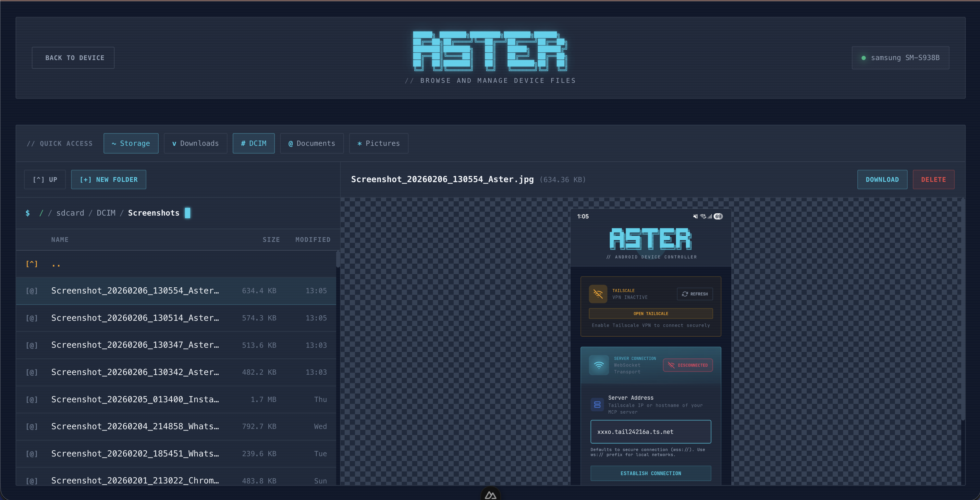Download the selected screenshot file
This screenshot has height=500, width=980.
(x=882, y=180)
